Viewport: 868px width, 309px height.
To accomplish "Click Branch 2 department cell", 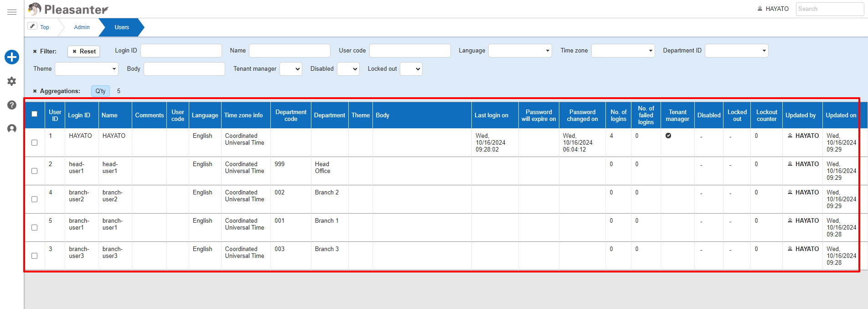I will click(330, 199).
